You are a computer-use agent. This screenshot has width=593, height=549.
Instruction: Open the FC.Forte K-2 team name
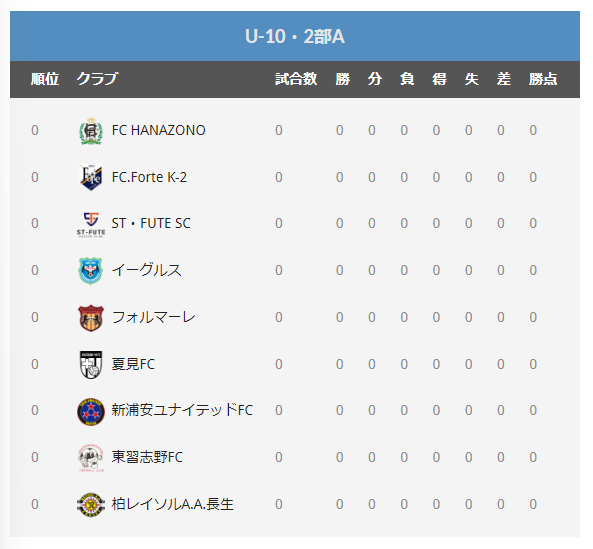(149, 177)
